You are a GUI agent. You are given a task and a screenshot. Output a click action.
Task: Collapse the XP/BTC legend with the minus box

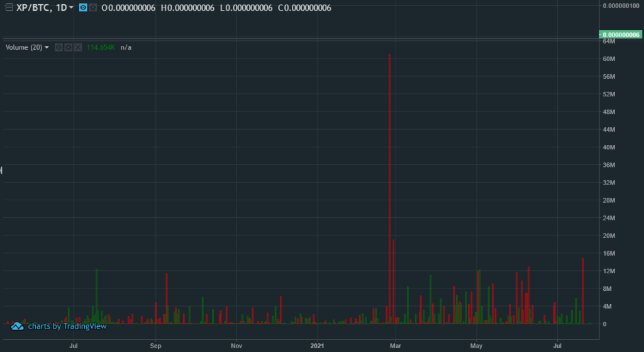(x=9, y=8)
